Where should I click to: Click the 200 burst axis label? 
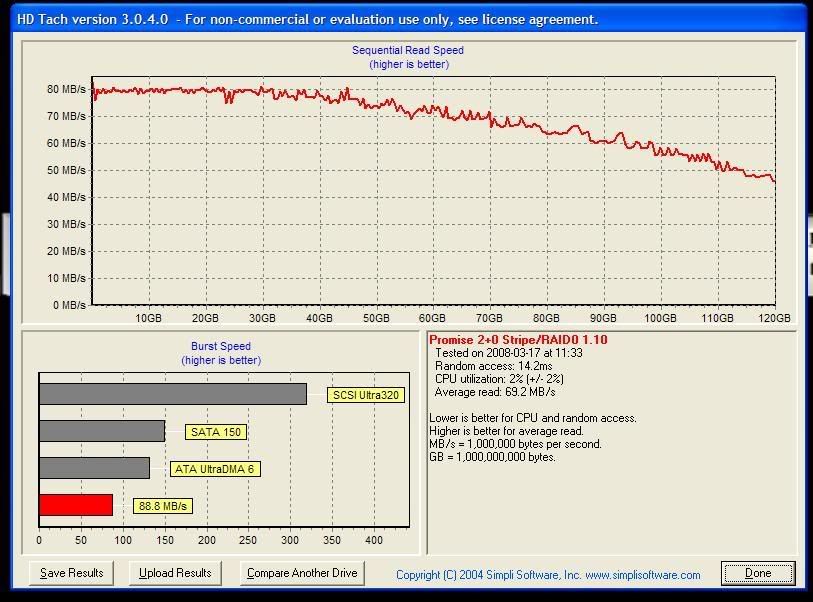(206, 540)
